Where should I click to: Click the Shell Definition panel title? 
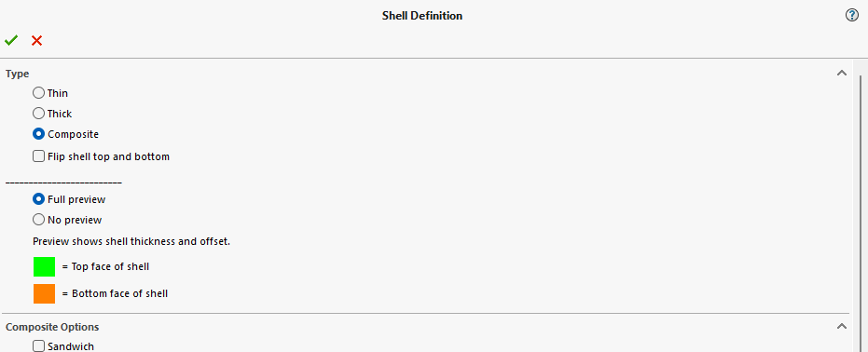[x=421, y=16]
